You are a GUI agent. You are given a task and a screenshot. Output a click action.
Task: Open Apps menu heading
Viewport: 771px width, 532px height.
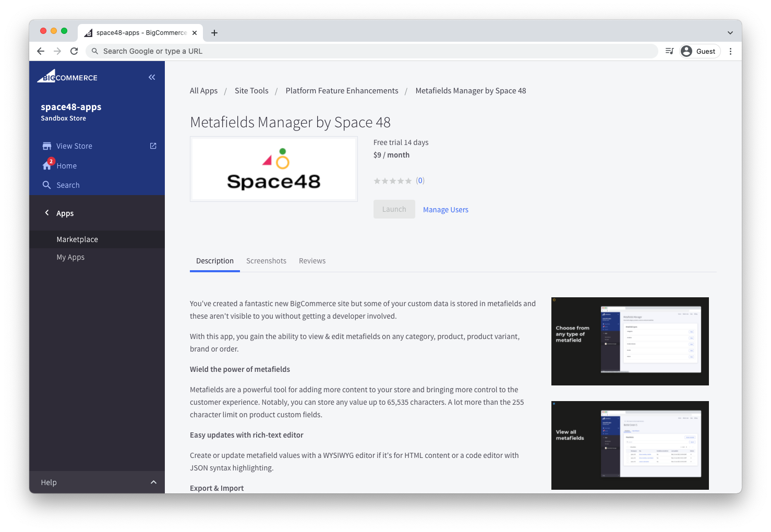tap(65, 213)
